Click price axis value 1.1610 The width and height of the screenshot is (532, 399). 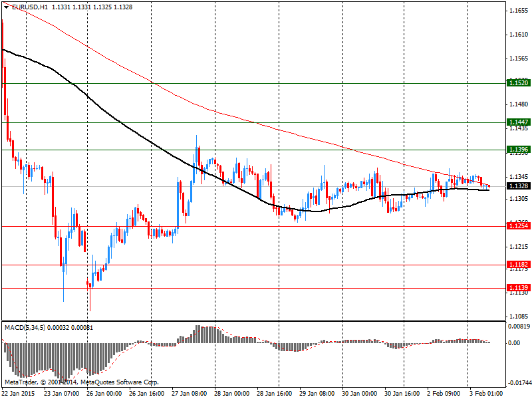coord(519,35)
